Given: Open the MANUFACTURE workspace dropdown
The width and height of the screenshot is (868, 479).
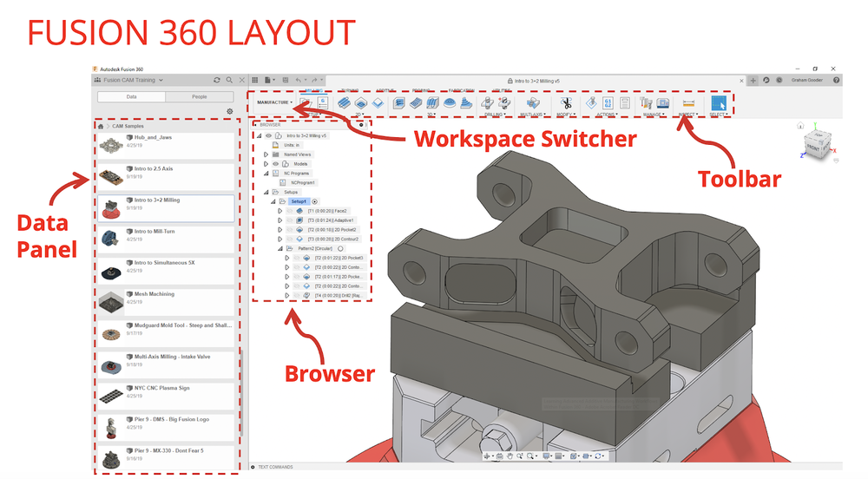Looking at the screenshot, I should (x=274, y=102).
